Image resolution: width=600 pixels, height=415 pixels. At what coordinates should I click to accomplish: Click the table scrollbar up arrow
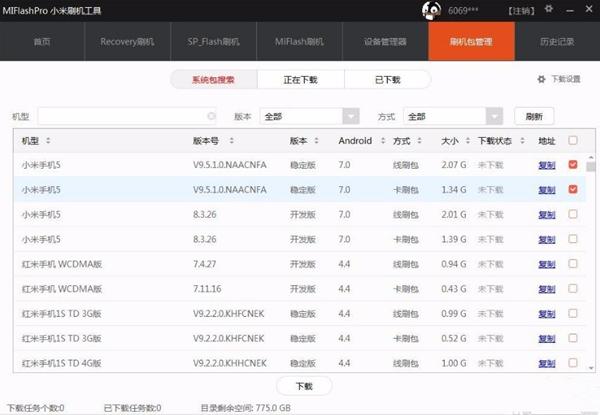pyautogui.click(x=591, y=157)
